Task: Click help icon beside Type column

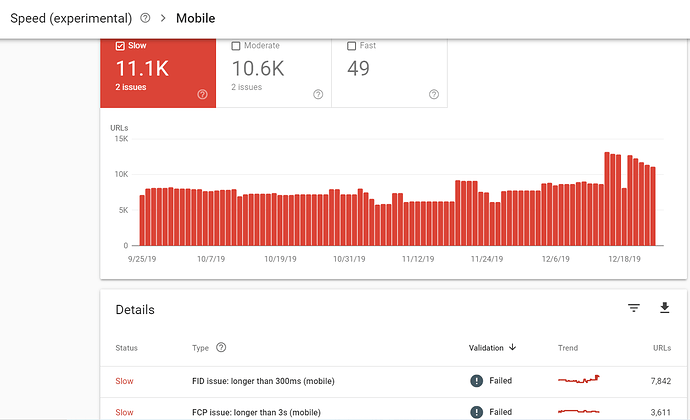Action: 221,347
